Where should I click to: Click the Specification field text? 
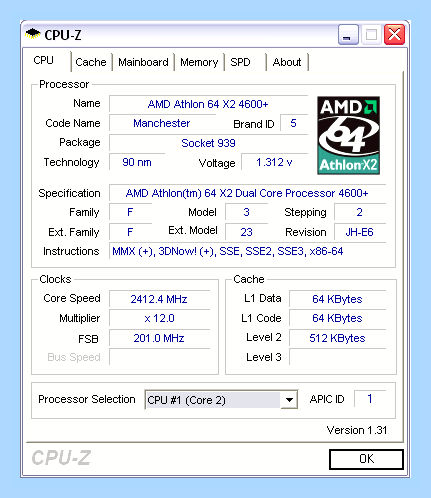[247, 193]
